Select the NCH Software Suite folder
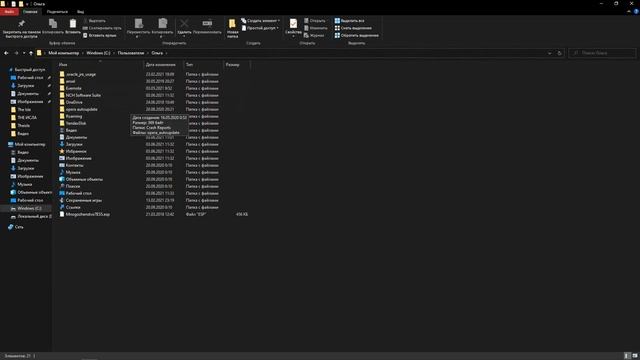 tap(83, 95)
